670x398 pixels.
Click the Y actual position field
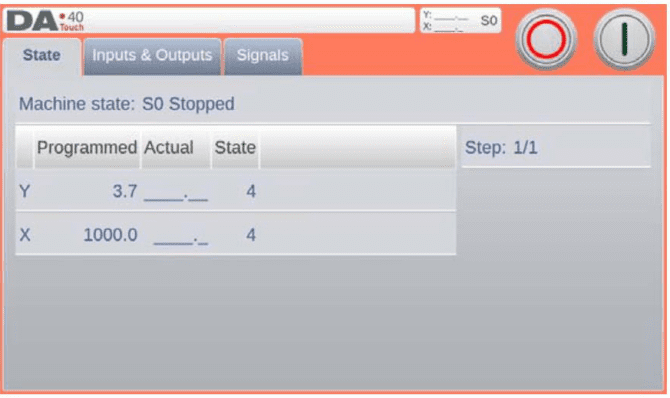(x=176, y=192)
